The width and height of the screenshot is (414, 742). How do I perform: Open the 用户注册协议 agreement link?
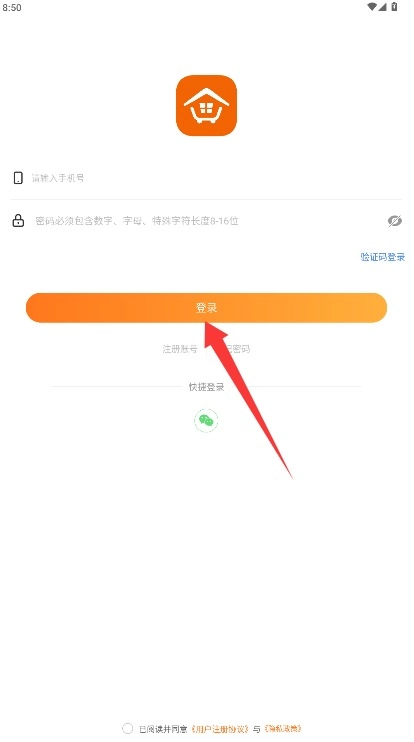click(220, 729)
